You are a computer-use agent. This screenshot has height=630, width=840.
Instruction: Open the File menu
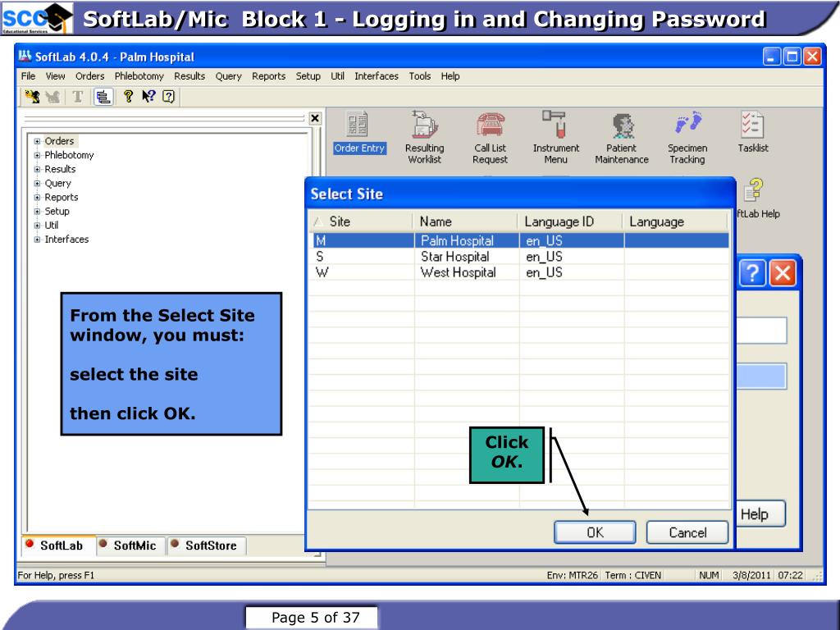tap(28, 76)
